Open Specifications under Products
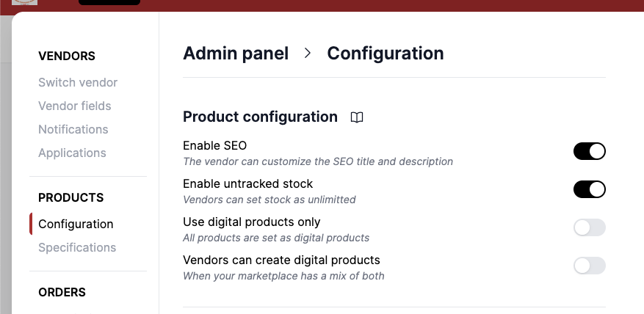Viewport: 644px width, 314px height. (x=77, y=247)
